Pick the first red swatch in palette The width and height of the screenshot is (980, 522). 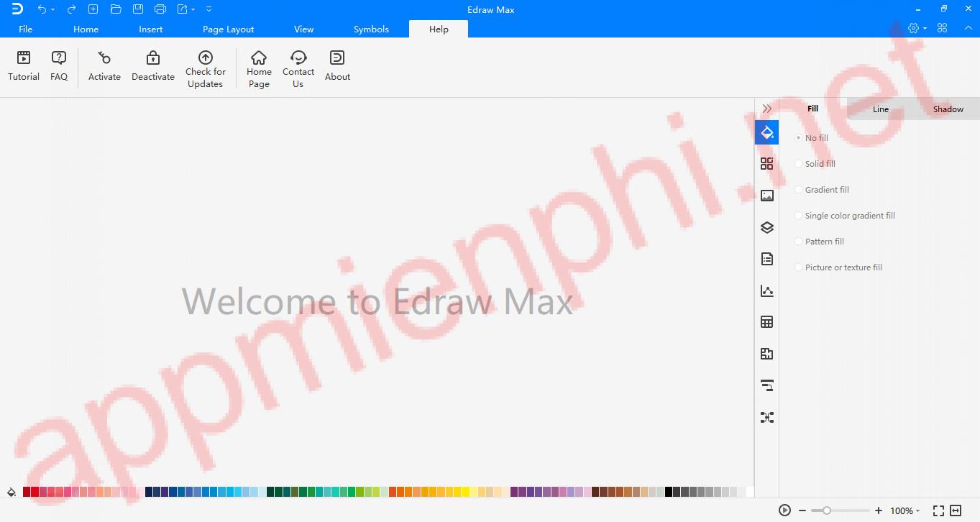pyautogui.click(x=27, y=493)
